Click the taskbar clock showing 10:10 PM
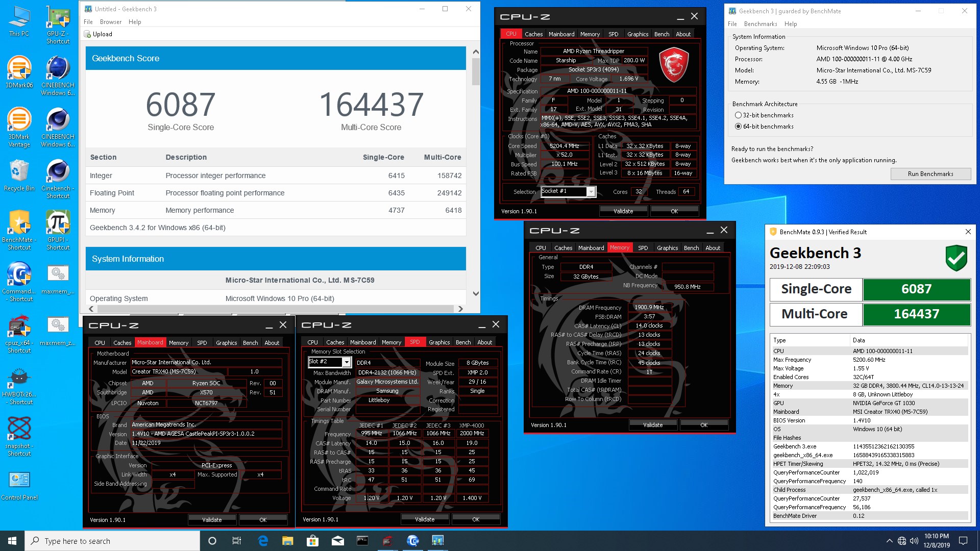Image resolution: width=980 pixels, height=551 pixels. click(937, 541)
